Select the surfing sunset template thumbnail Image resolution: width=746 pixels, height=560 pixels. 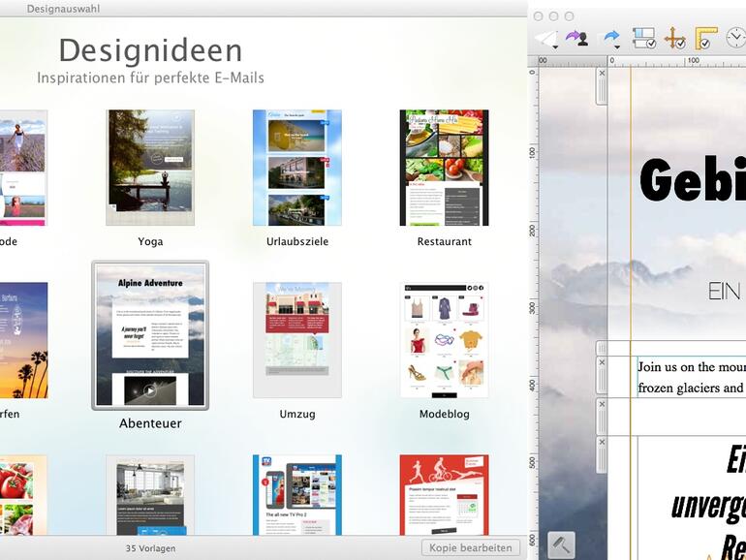pyautogui.click(x=24, y=340)
